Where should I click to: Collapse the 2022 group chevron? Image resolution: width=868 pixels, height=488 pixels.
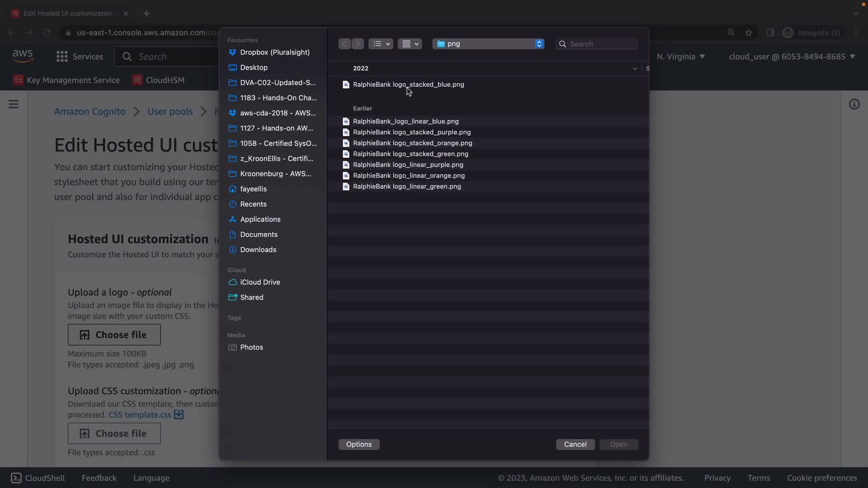[x=635, y=69]
